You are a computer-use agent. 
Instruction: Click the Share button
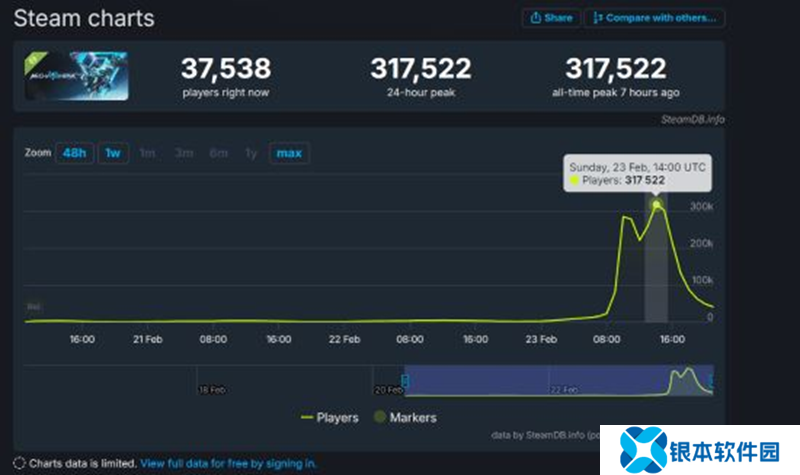(550, 18)
